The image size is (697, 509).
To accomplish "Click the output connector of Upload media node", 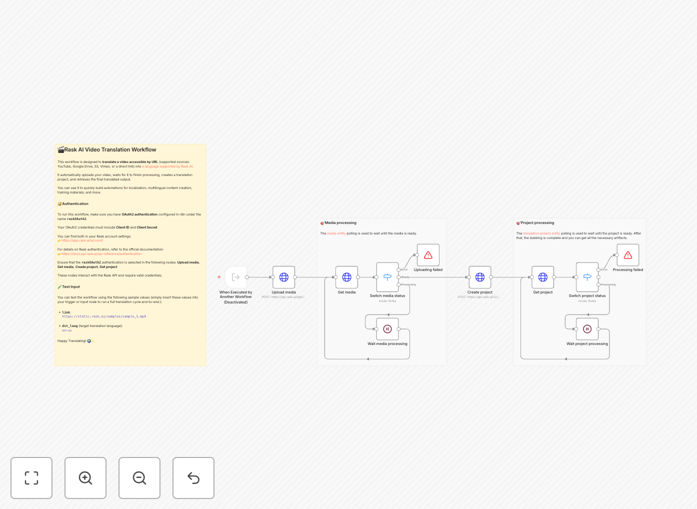I will point(295,277).
